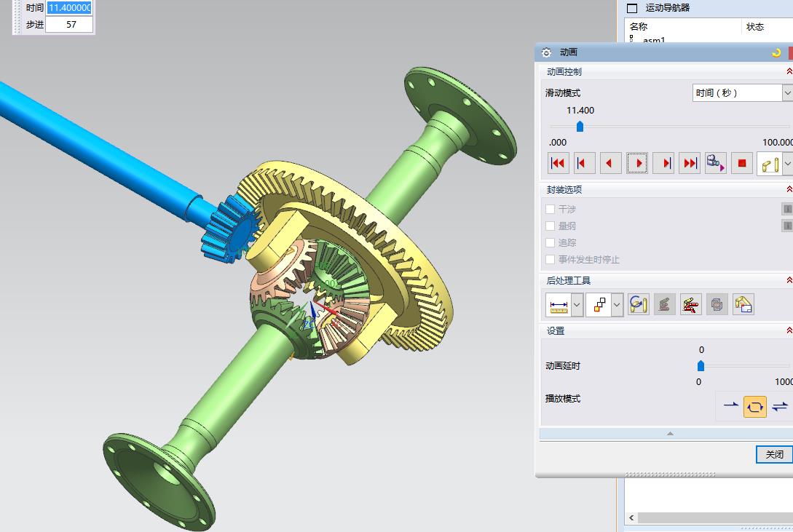
Task: Select play once mode arrow
Action: (x=731, y=406)
